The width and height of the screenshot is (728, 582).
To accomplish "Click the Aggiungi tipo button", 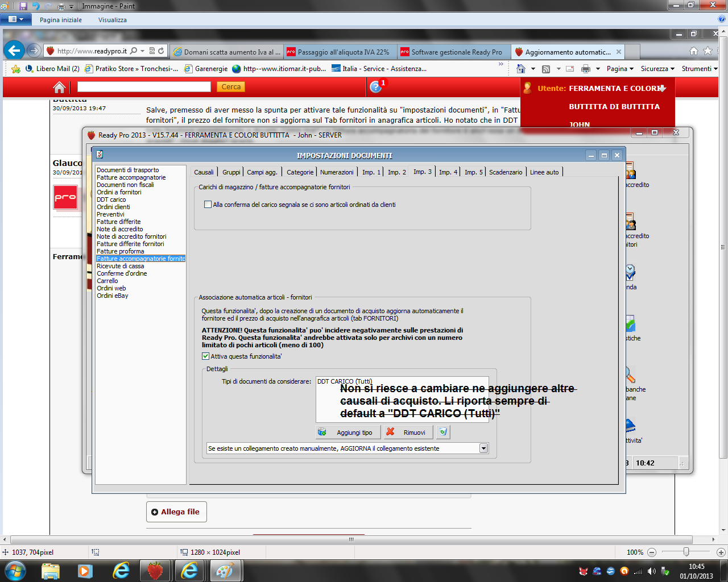I will (348, 432).
